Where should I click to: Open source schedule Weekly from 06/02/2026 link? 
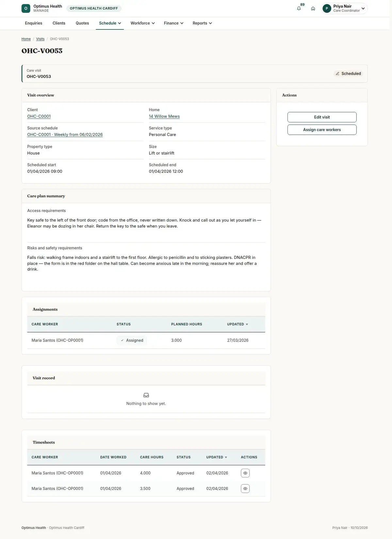(65, 135)
